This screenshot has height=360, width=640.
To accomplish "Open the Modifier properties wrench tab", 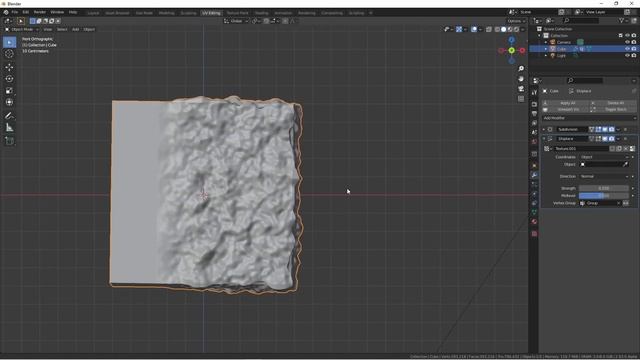I will click(534, 175).
